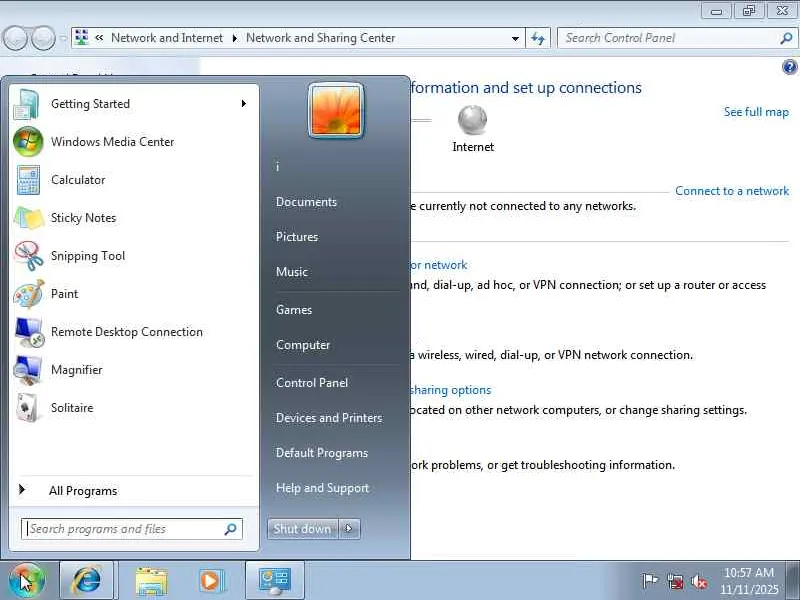The image size is (800, 600).
Task: Open Control Panel help question icon
Action: (x=789, y=67)
